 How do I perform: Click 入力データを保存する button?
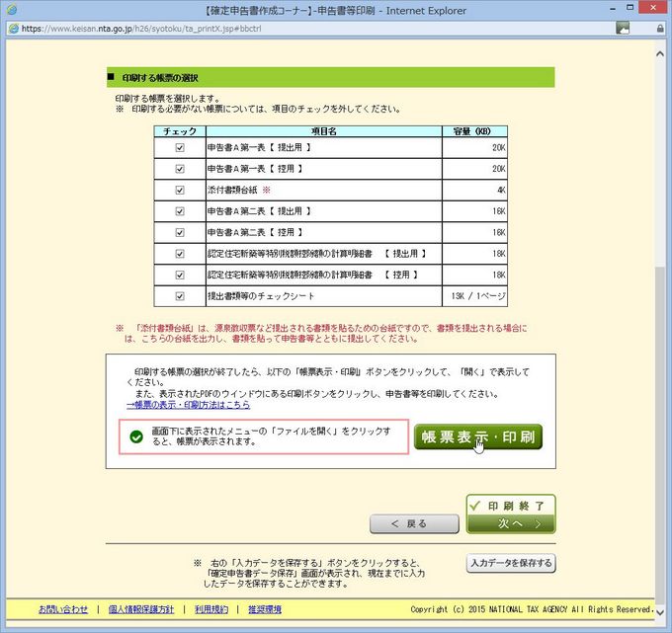coord(511,564)
